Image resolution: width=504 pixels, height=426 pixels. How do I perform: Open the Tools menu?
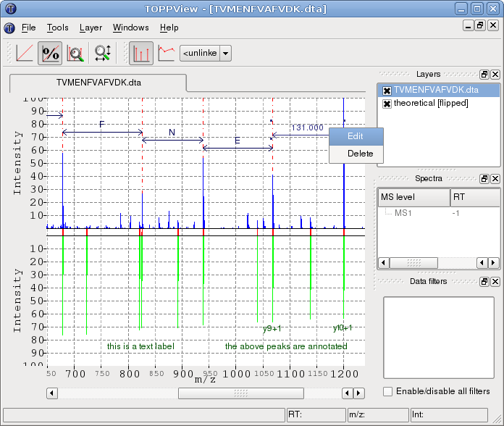click(57, 28)
